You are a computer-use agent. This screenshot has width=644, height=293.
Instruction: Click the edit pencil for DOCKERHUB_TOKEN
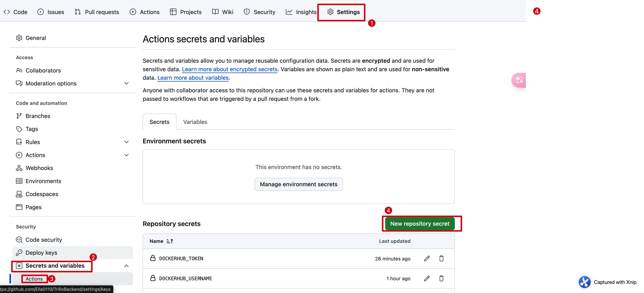(x=427, y=258)
